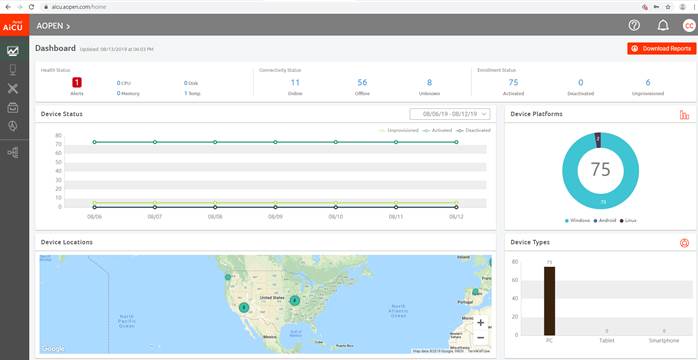Select the dashboard chart sidebar icon

[x=13, y=51]
